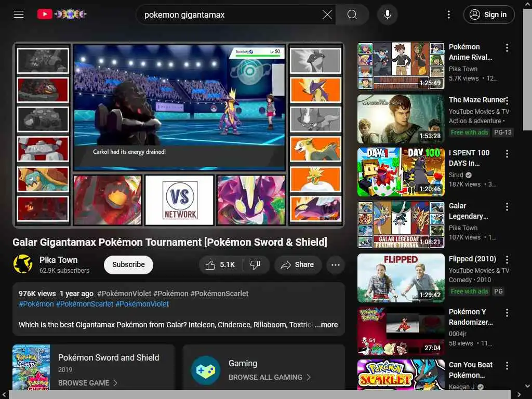Open the Gaming controller icon

click(x=206, y=370)
